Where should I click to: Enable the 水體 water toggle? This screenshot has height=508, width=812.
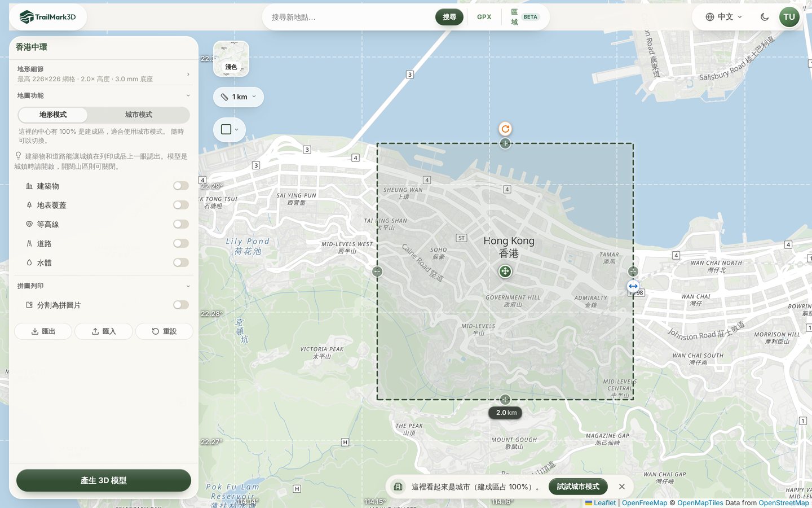181,262
